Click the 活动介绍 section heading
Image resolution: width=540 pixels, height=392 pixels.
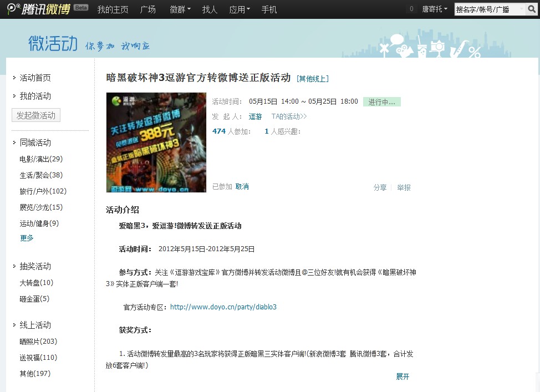123,210
